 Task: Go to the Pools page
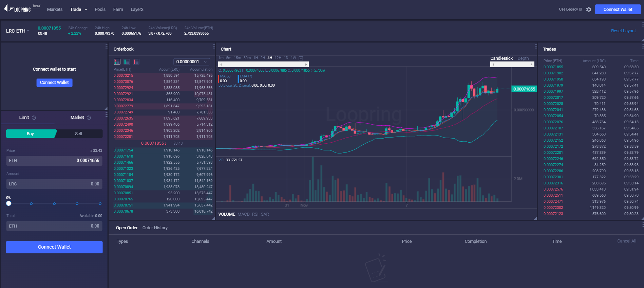100,10
